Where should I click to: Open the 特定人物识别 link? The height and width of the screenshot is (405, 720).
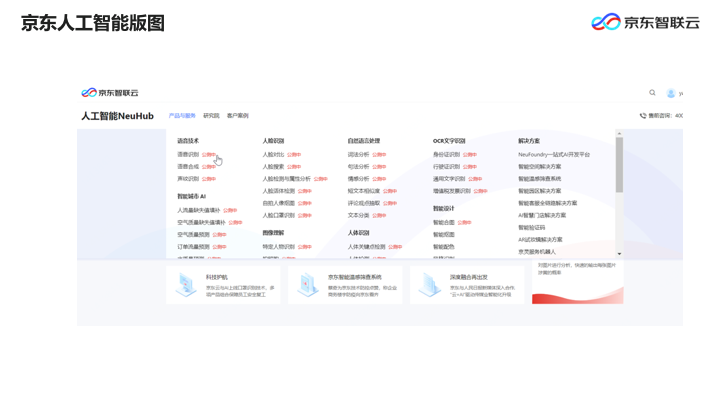tap(279, 247)
